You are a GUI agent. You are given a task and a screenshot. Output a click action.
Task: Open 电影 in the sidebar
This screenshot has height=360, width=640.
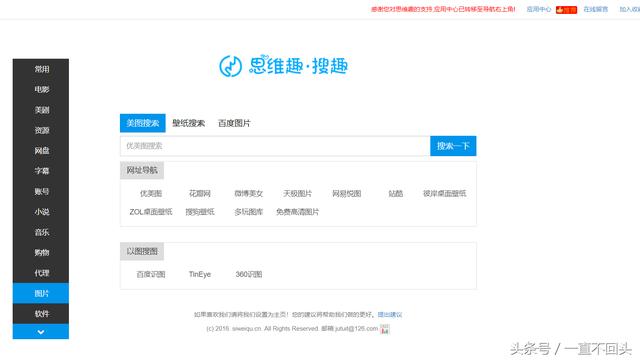point(41,89)
